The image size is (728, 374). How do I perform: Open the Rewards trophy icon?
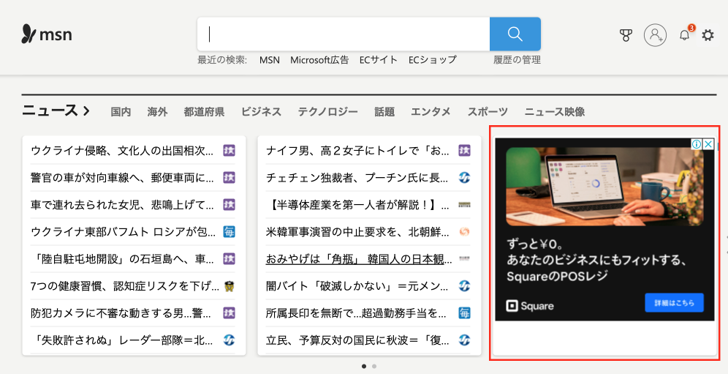click(x=626, y=35)
